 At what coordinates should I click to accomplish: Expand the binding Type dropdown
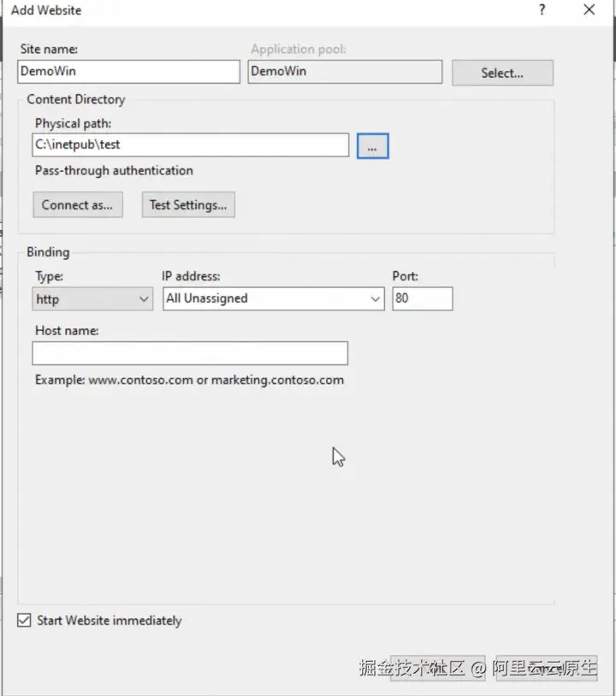point(92,298)
